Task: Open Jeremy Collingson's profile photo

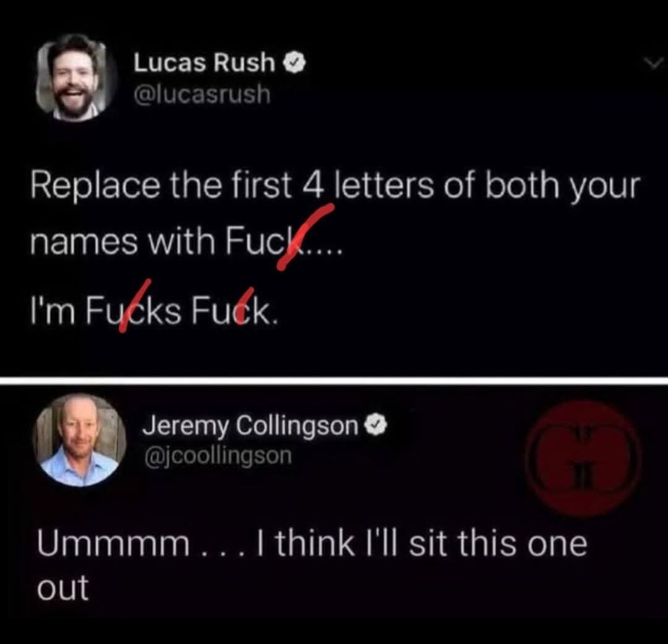Action: coord(79,439)
